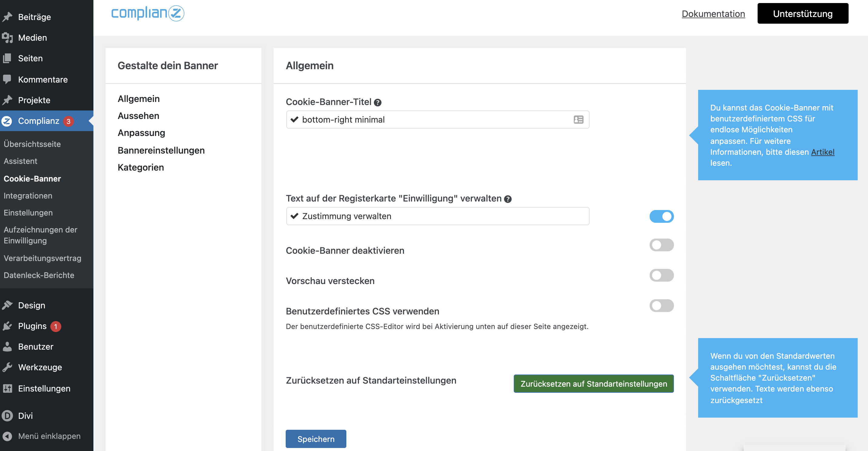Click the Complianz logo in header
This screenshot has width=868, height=451.
(x=148, y=13)
